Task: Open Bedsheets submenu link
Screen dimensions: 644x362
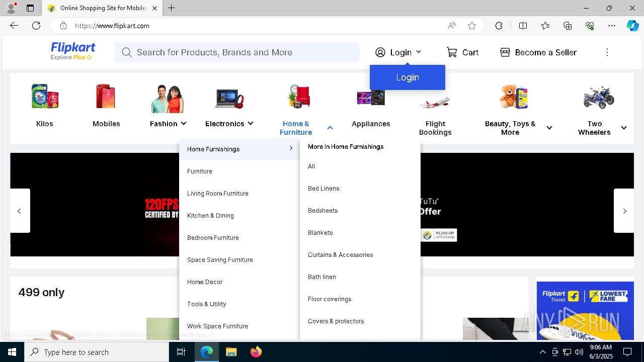Action: (x=323, y=211)
